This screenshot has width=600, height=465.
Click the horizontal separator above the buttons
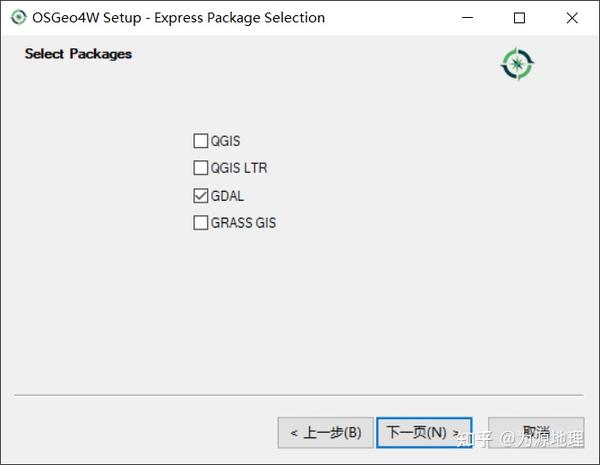(299, 395)
